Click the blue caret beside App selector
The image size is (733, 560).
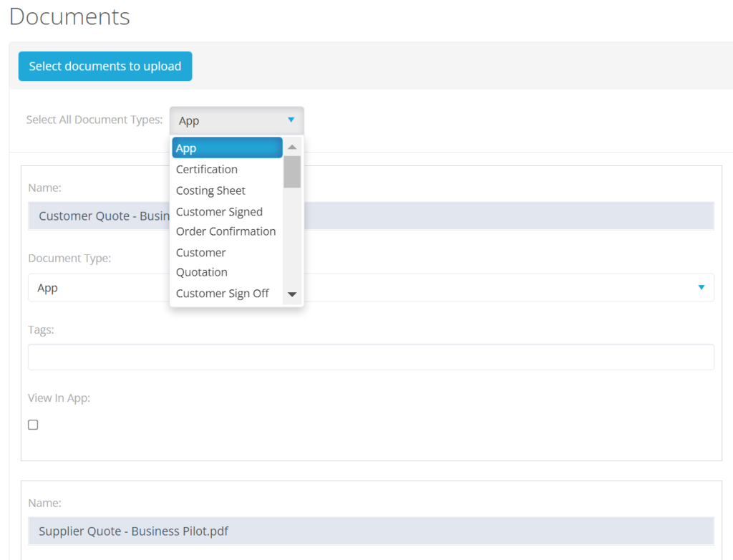[x=291, y=120]
